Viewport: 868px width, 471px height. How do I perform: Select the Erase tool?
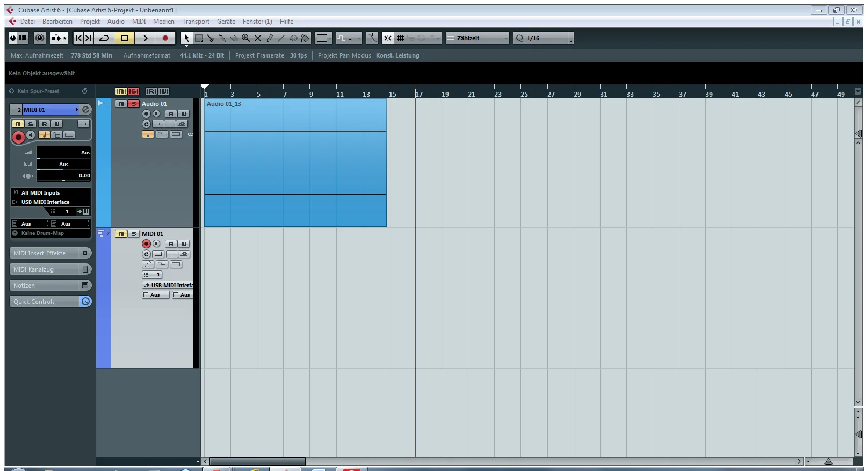coord(234,38)
